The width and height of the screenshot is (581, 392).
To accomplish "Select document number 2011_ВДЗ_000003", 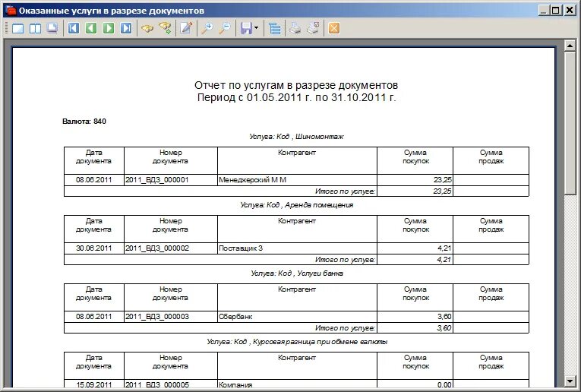I will [157, 317].
